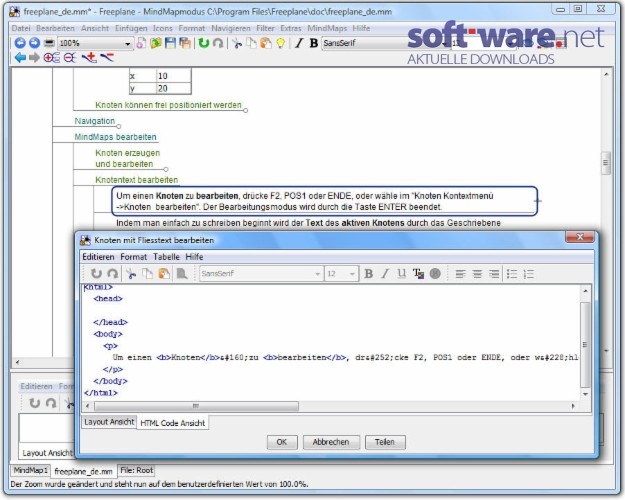The image size is (625, 500).
Task: Select the Navigation node
Action: click(x=94, y=121)
